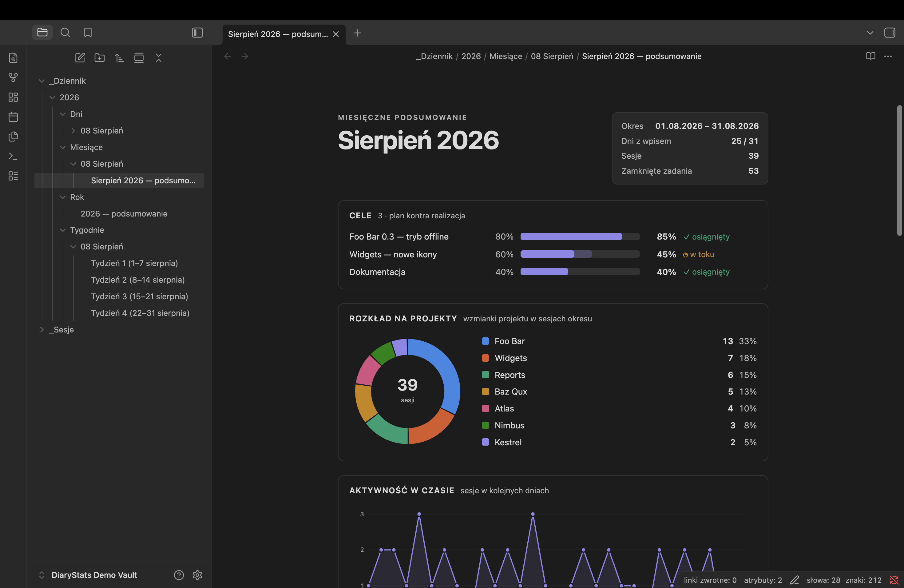
Task: Open the help icon
Action: pos(179,575)
